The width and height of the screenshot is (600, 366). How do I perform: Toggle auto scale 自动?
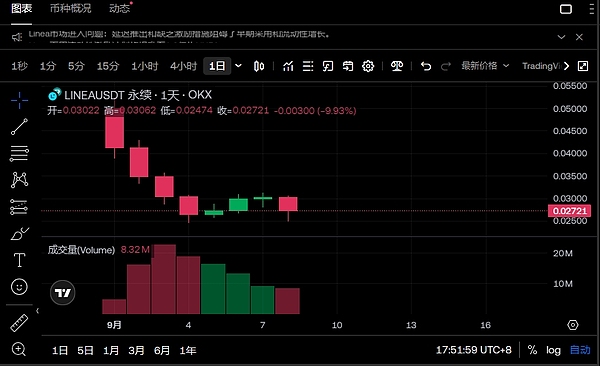580,350
